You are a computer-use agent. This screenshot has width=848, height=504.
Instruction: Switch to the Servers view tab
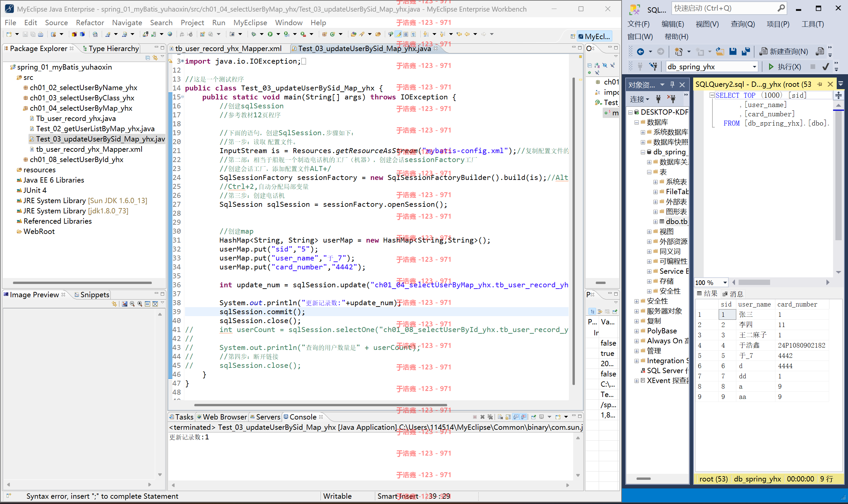(x=265, y=417)
